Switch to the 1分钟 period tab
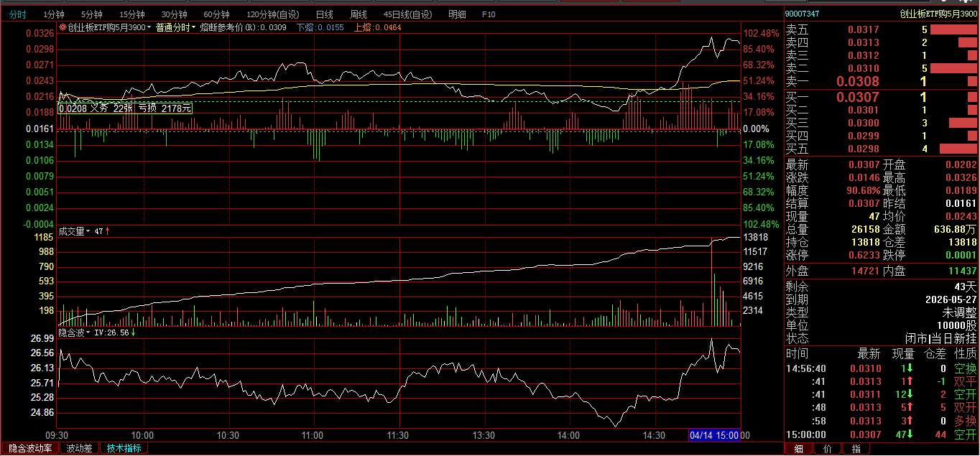980x456 pixels. 53,14
